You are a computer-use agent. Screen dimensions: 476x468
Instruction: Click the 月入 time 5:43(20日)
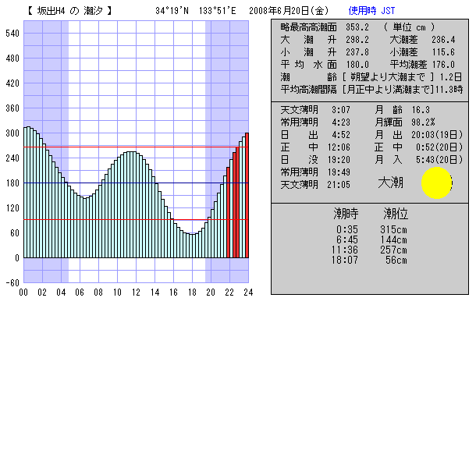(x=439, y=160)
